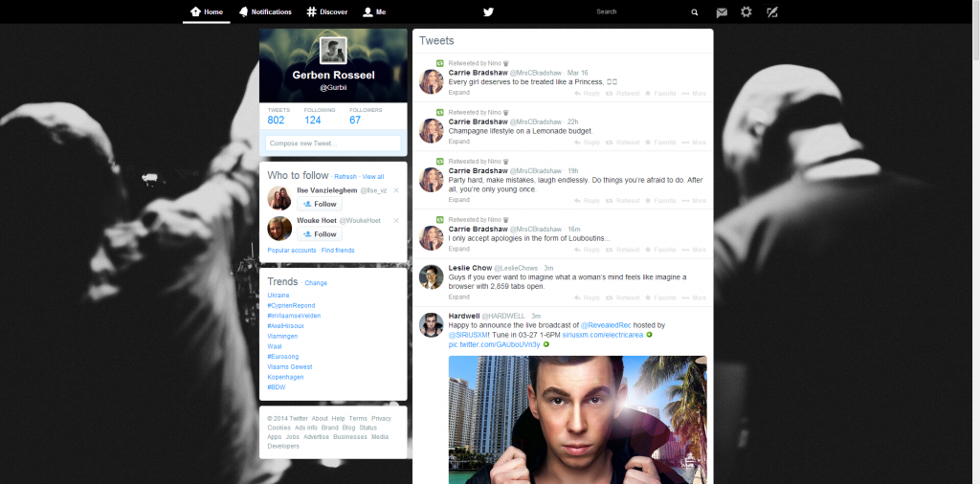The image size is (980, 484).
Task: Open Wouke Hoet's avatar
Action: (279, 228)
